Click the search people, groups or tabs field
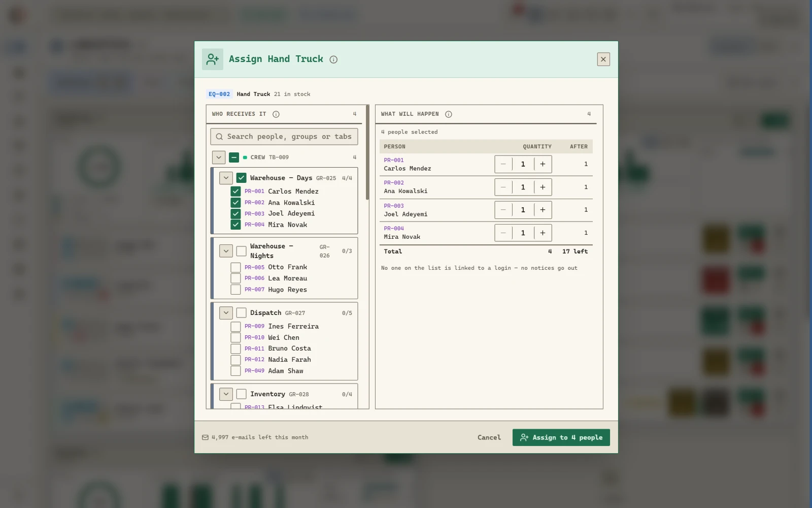 [284, 137]
